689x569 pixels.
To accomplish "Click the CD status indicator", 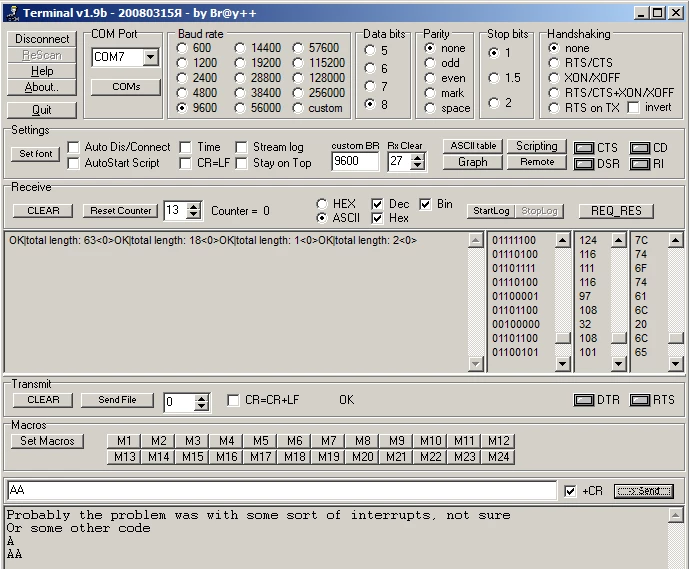I will coord(640,148).
